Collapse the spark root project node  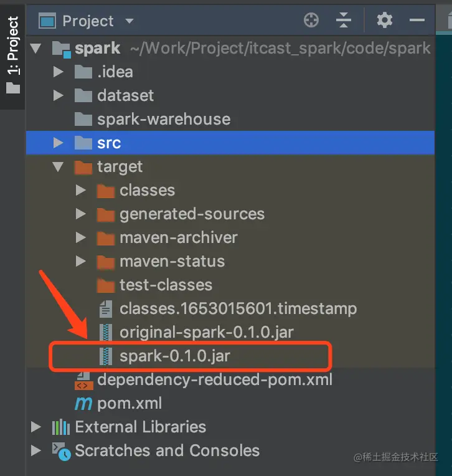pyautogui.click(x=35, y=48)
